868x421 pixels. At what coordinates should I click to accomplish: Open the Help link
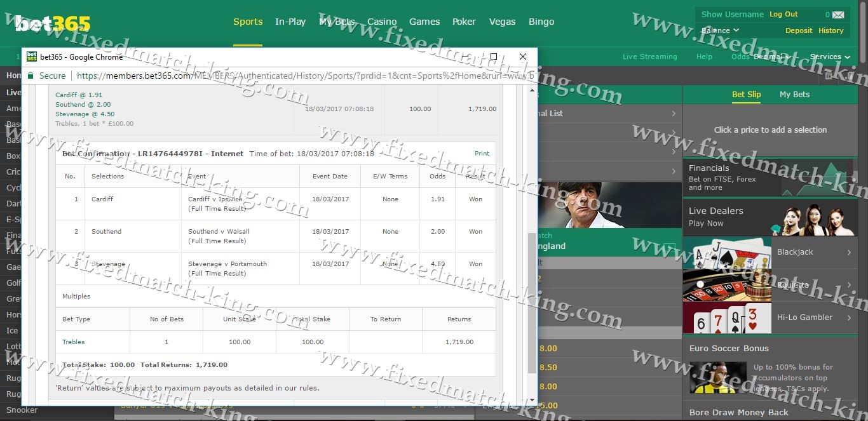[x=704, y=57]
